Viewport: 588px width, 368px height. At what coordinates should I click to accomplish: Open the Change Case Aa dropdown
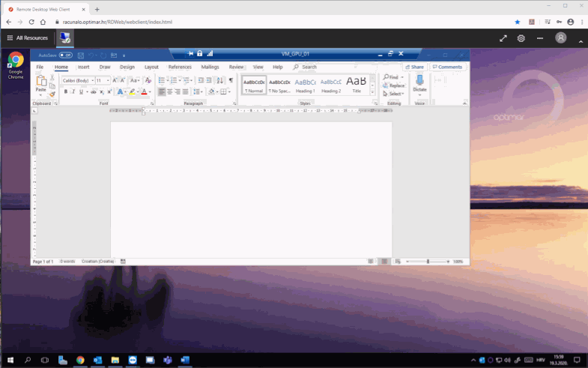click(x=135, y=80)
